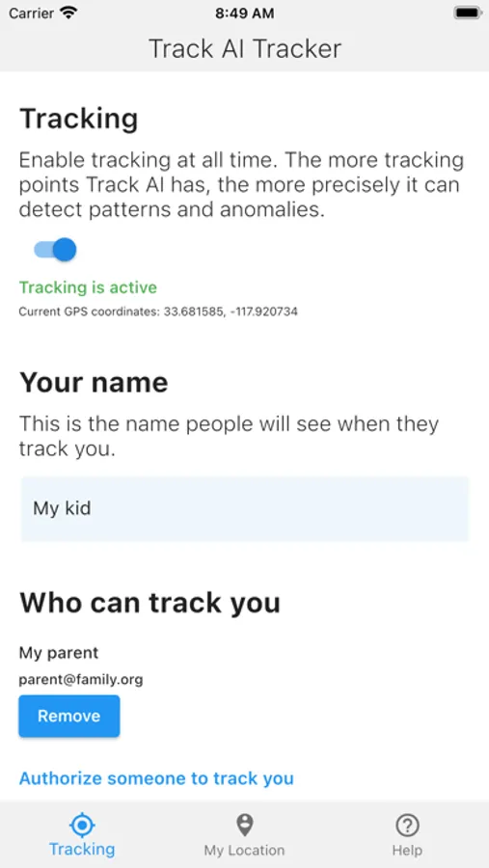Remove My parent from trackers
The height and width of the screenshot is (868, 489).
pyautogui.click(x=69, y=716)
